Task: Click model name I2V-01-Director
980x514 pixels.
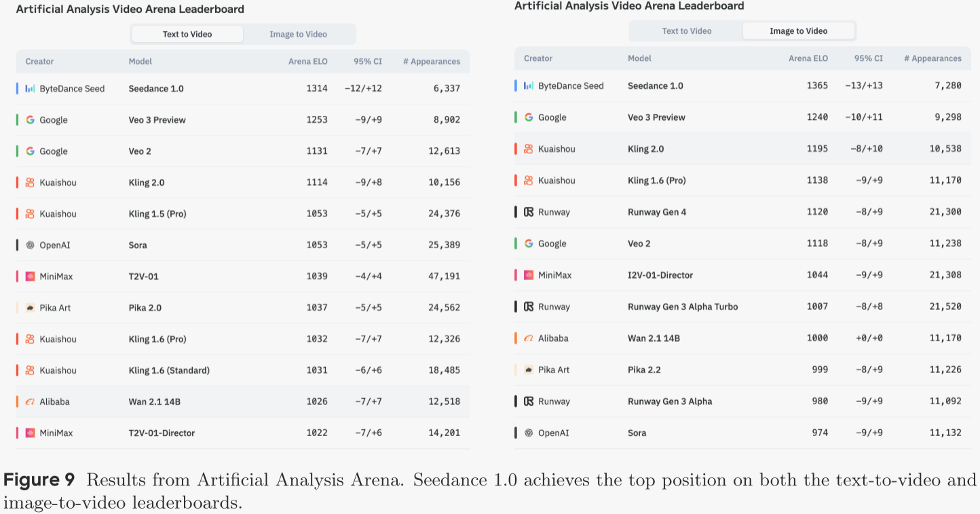Action: pyautogui.click(x=660, y=275)
